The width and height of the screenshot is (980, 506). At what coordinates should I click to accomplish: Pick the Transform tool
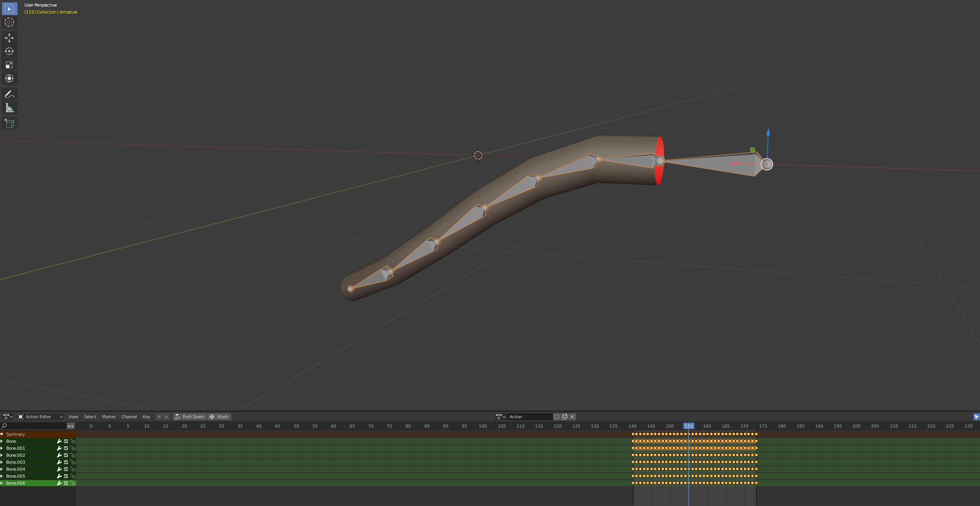click(x=9, y=78)
